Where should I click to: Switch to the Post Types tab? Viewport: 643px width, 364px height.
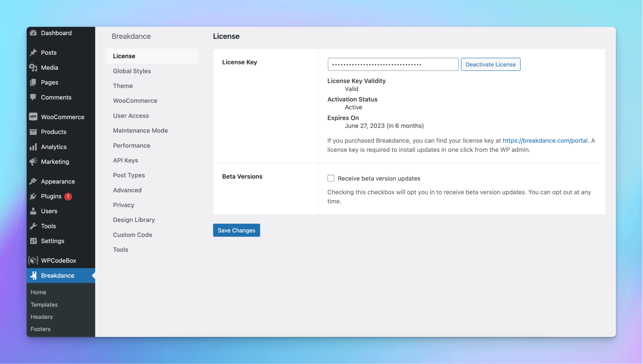pyautogui.click(x=153, y=175)
